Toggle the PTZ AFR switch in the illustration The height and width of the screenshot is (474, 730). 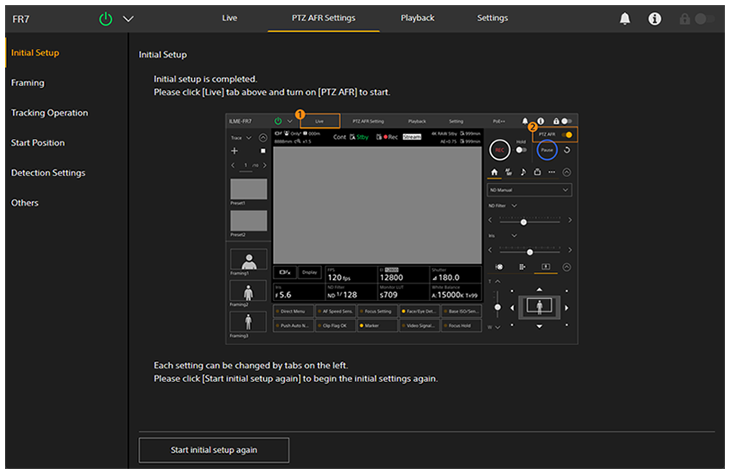click(x=567, y=133)
